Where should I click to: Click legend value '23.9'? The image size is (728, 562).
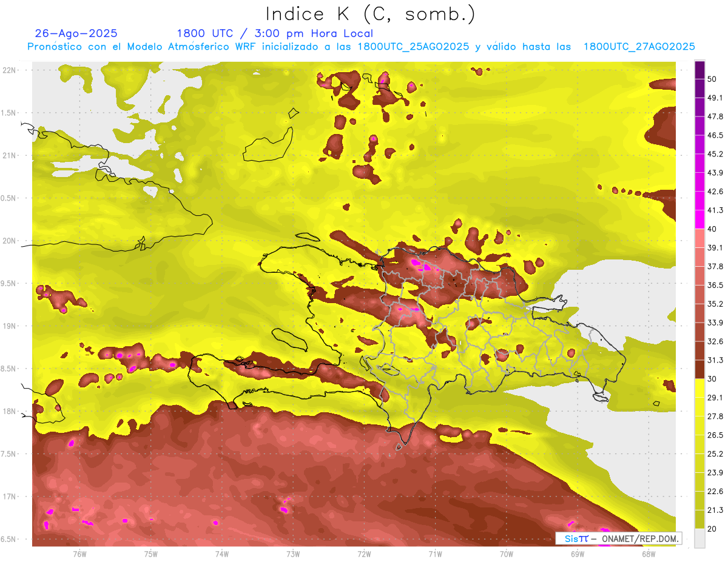click(x=715, y=473)
